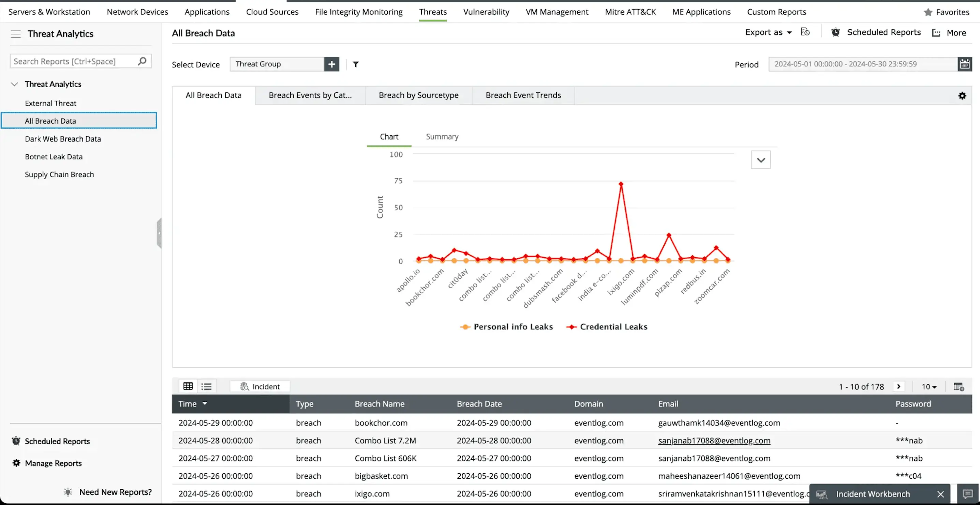The image size is (980, 505).
Task: Switch to grid view in the breach table
Action: coord(188,386)
